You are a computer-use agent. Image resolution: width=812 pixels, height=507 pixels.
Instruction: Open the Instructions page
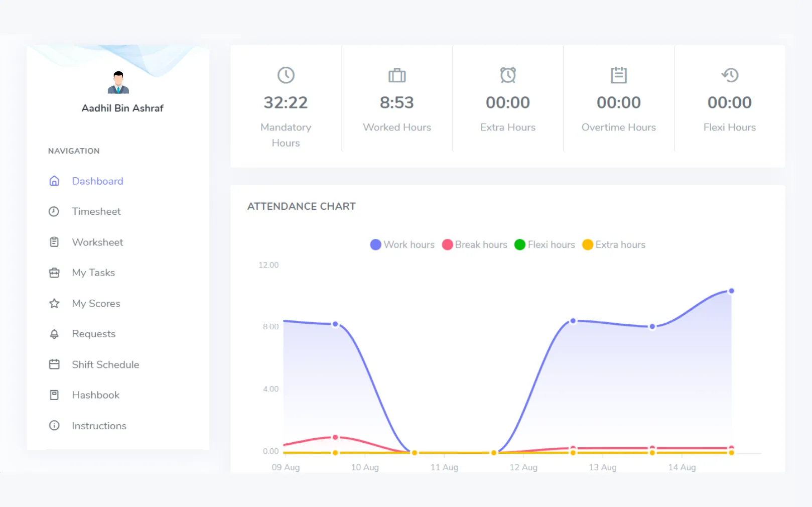99,426
